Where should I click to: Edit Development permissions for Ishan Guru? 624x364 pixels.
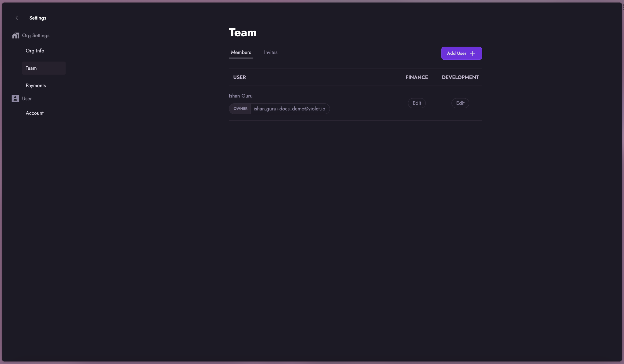(460, 103)
